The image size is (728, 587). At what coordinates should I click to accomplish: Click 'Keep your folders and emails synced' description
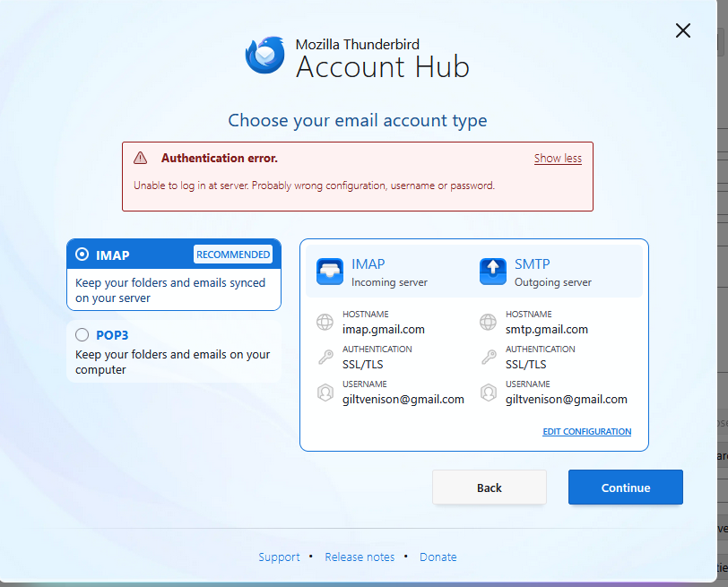pyautogui.click(x=170, y=290)
